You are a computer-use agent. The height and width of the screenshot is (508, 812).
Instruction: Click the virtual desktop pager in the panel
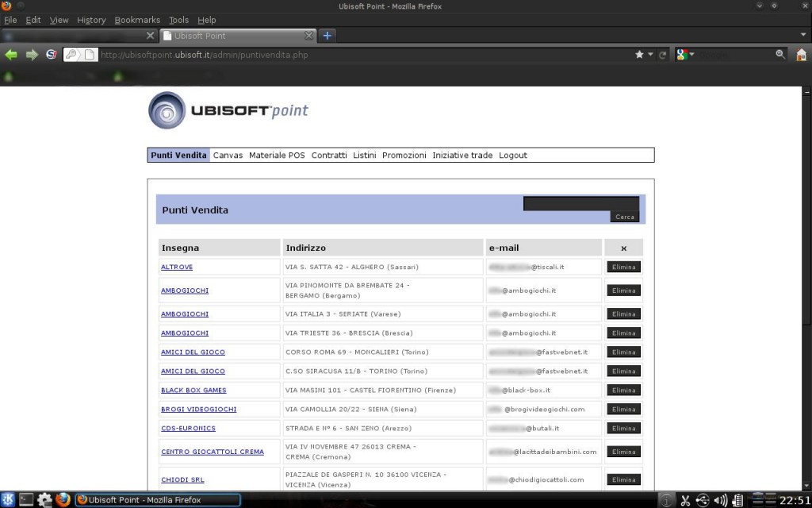(764, 500)
